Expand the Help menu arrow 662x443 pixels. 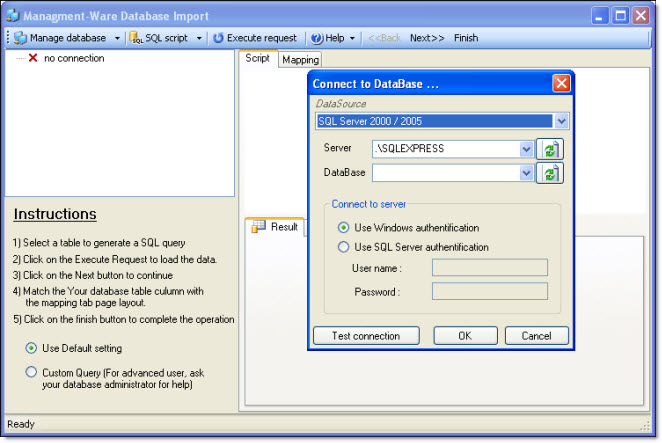(x=352, y=38)
